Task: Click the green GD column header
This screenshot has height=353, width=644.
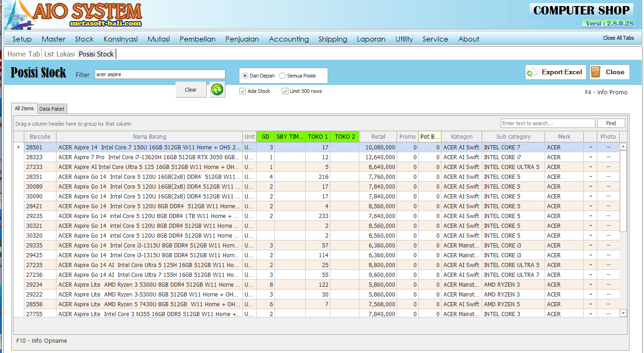Action: click(266, 137)
